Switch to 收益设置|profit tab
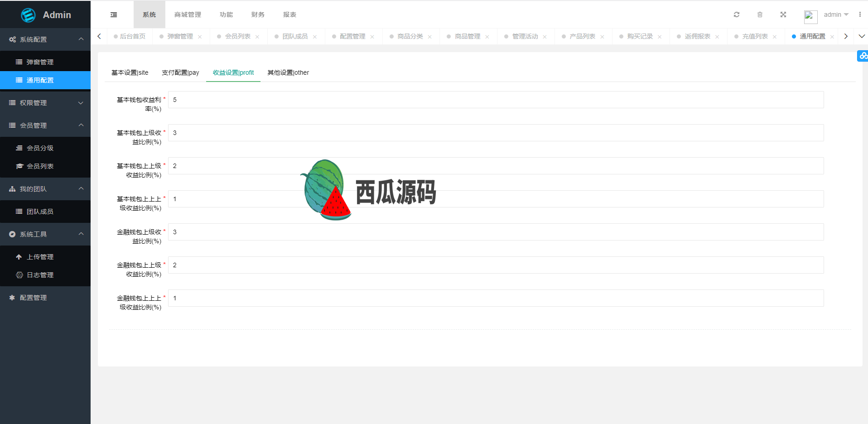868x424 pixels. pyautogui.click(x=233, y=72)
